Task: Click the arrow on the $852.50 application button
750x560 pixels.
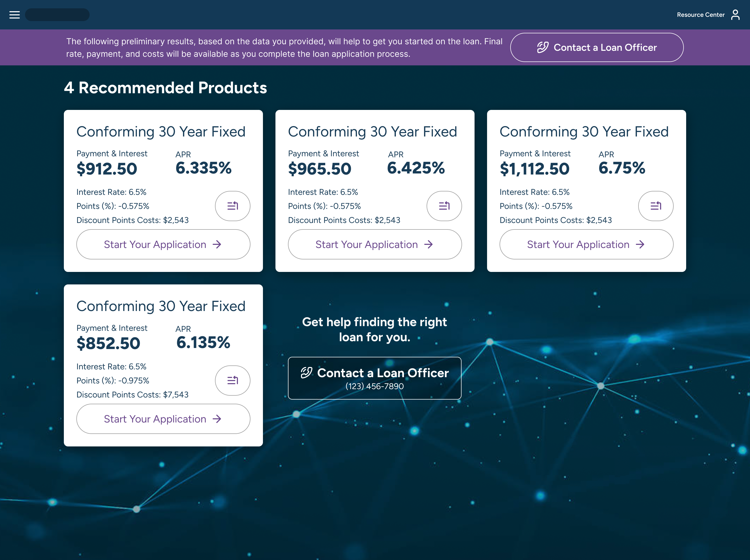Action: (x=218, y=419)
